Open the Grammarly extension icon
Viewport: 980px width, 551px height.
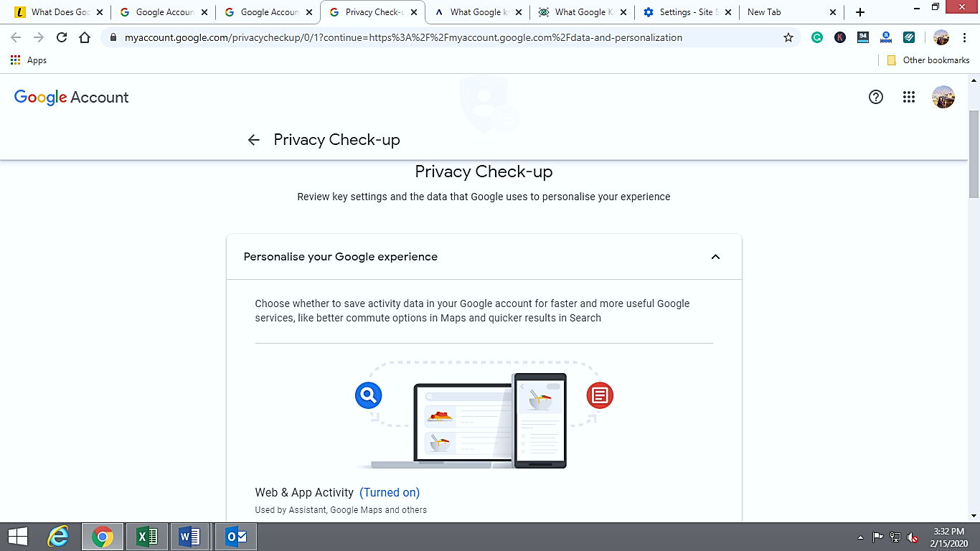(x=817, y=37)
